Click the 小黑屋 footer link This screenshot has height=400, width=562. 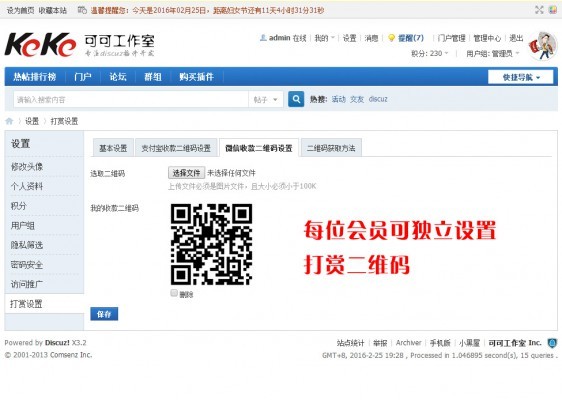(x=470, y=343)
